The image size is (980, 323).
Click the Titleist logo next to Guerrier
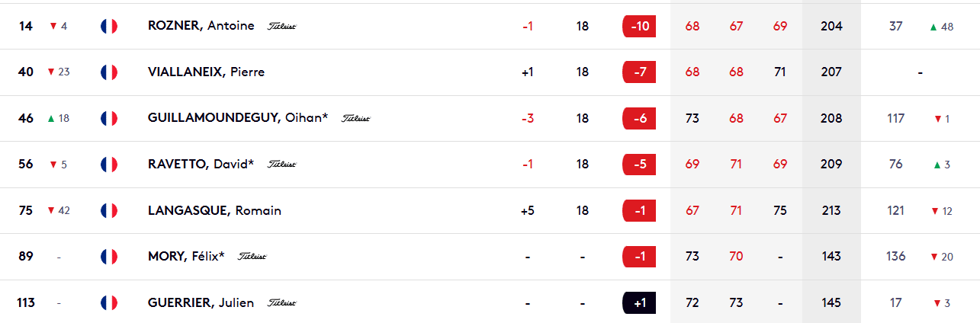(x=281, y=303)
